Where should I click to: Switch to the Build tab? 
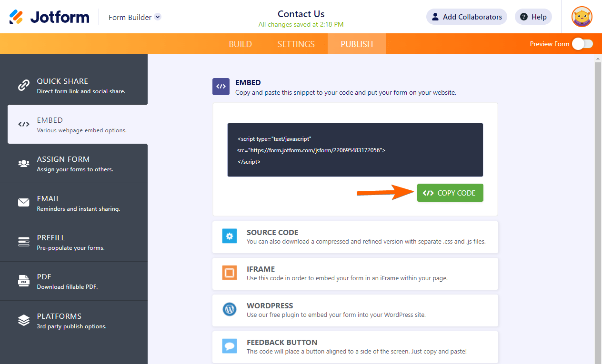coord(240,44)
